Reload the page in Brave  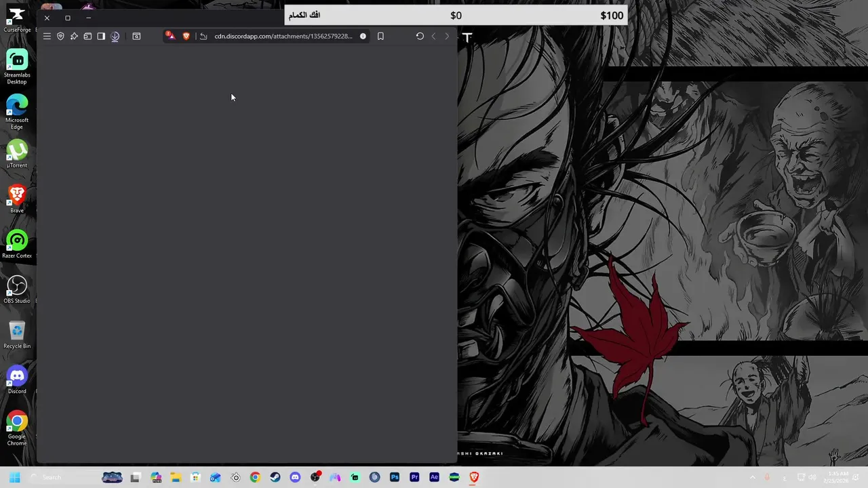pyautogui.click(x=420, y=36)
